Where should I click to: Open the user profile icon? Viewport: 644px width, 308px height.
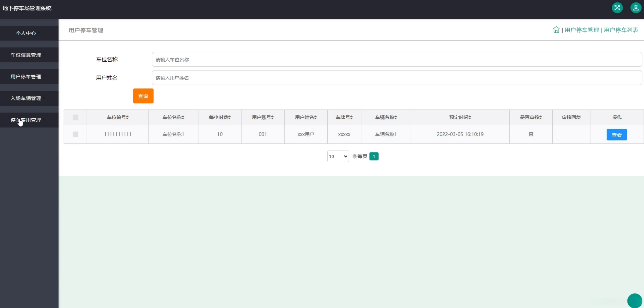(x=636, y=8)
